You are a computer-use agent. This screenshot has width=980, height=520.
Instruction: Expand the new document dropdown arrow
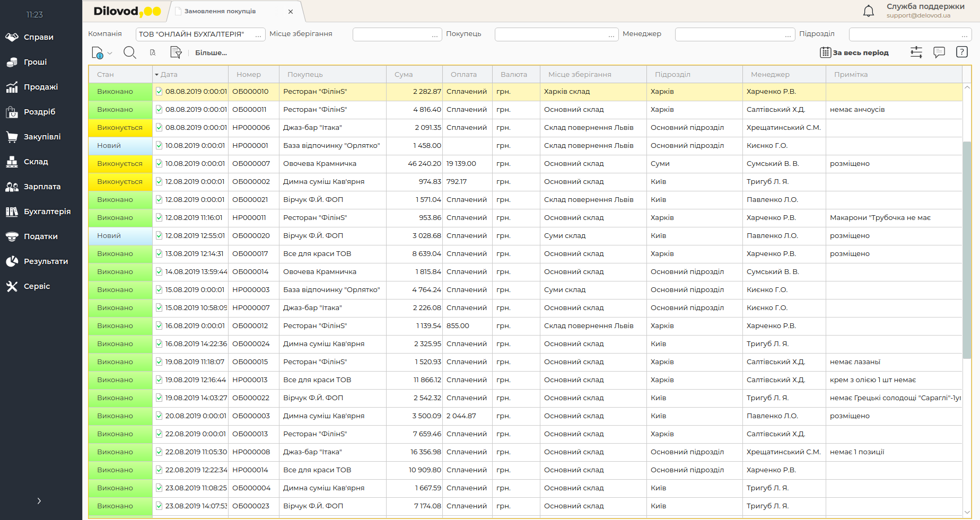[110, 53]
